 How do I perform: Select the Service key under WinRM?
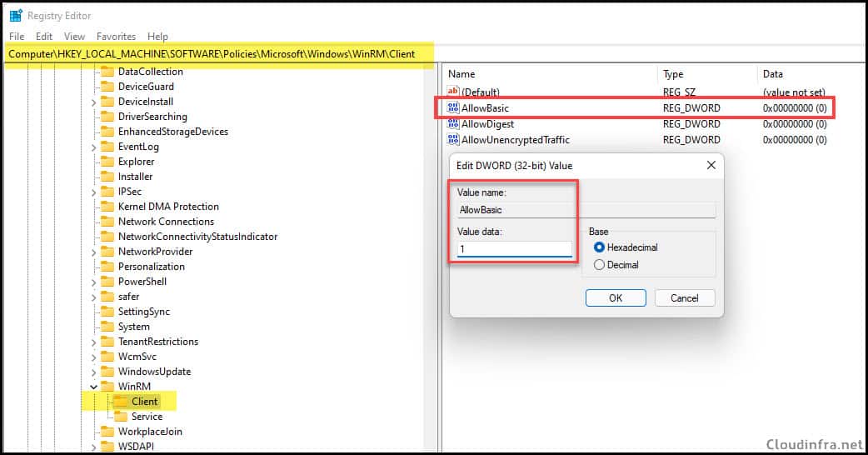coord(147,417)
